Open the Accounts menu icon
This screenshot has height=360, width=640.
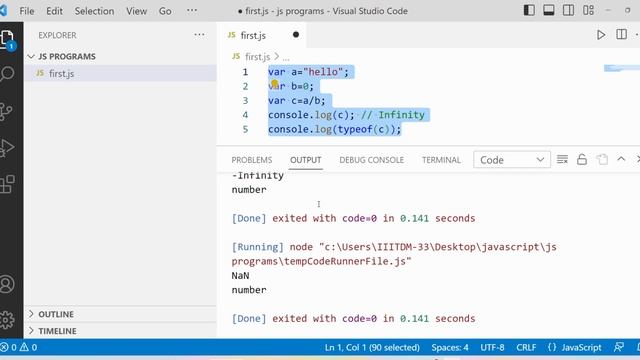coord(7,284)
